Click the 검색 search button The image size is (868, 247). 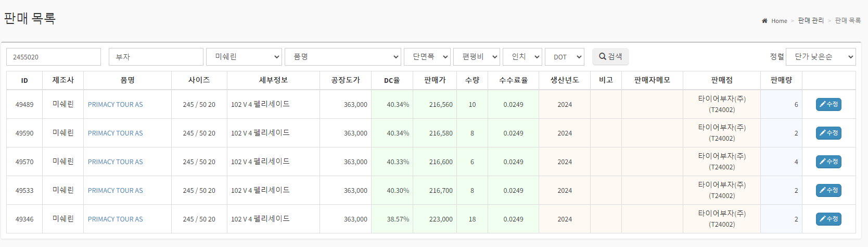[610, 57]
